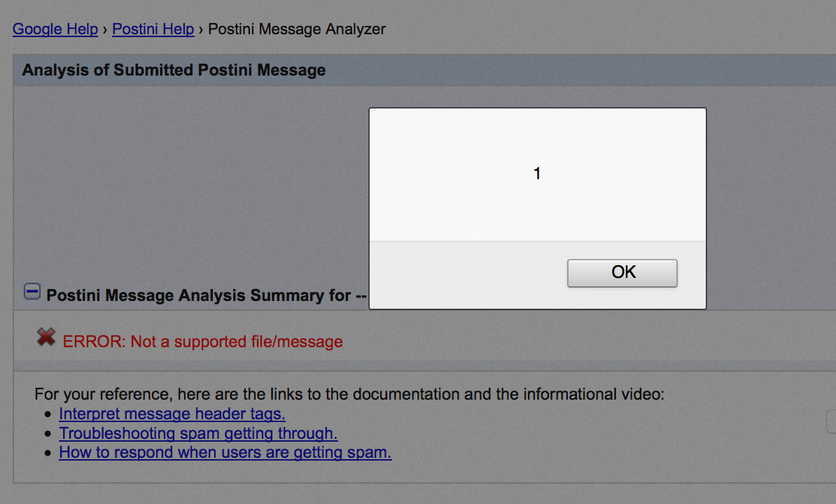
Task: Click the ERROR: Not a supported file/message text
Action: [x=203, y=342]
